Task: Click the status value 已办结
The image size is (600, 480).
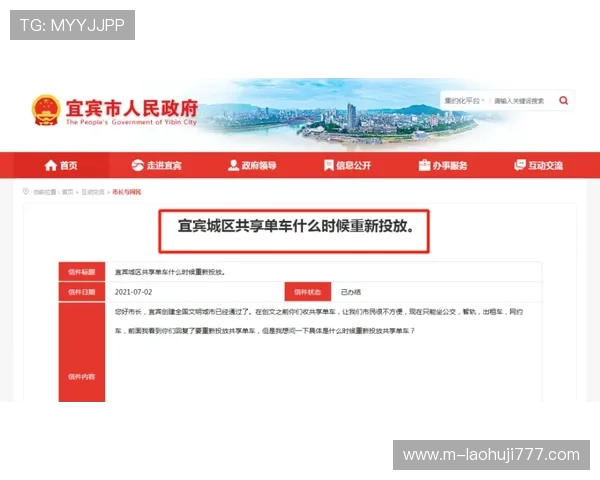Action: [x=351, y=292]
